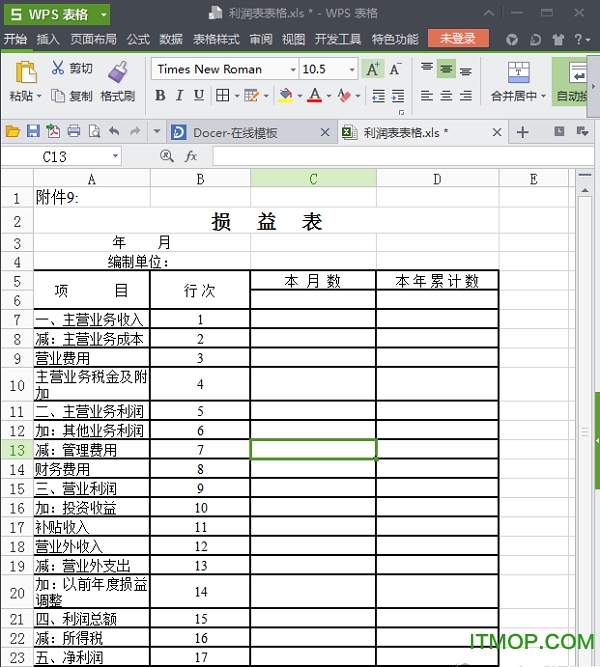Screen dimensions: 600x667
Task: Select column D header
Action: click(437, 179)
